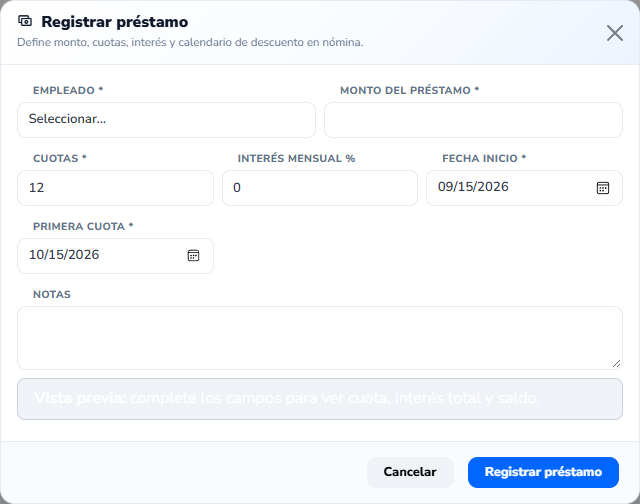
Task: Click the blue Registrar préstamo button
Action: (x=543, y=472)
